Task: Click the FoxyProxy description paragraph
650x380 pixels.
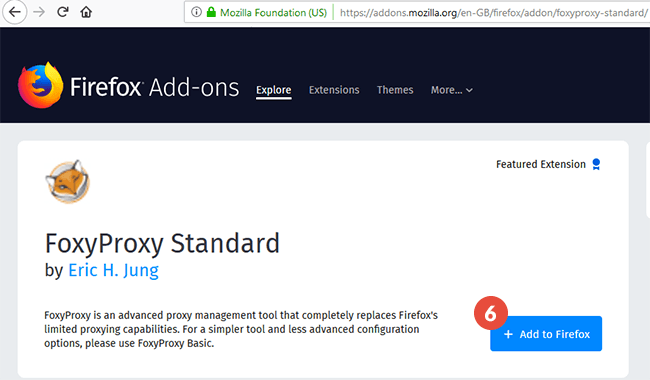Action: (x=241, y=329)
